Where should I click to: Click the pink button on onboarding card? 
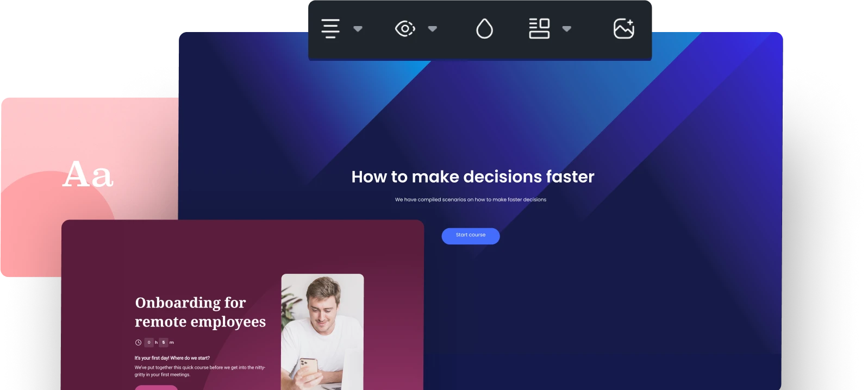157,387
